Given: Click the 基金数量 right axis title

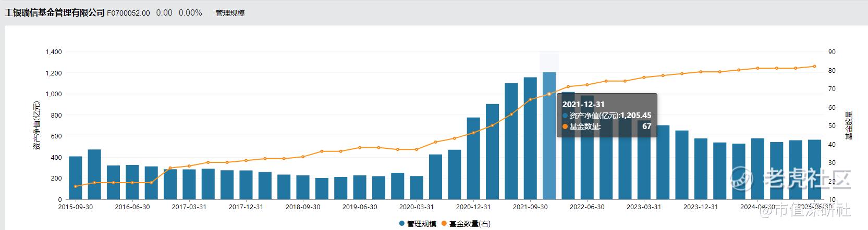Looking at the screenshot, I should [849, 125].
